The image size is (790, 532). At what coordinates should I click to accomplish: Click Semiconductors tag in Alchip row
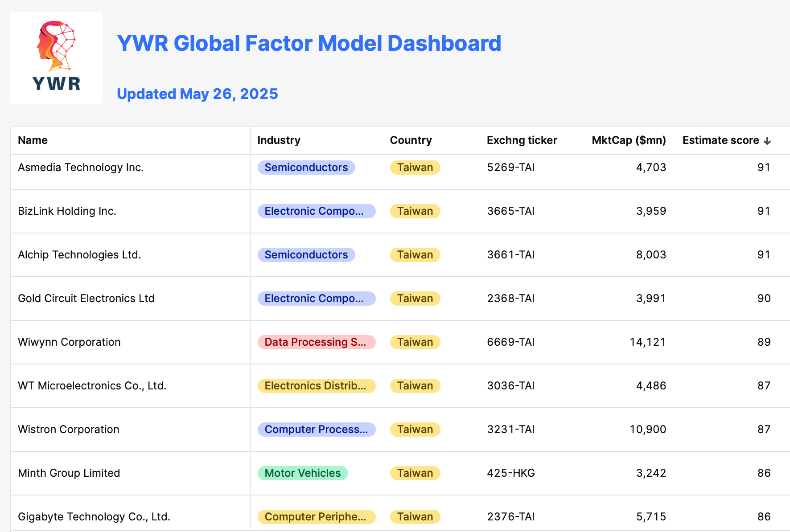pos(306,255)
